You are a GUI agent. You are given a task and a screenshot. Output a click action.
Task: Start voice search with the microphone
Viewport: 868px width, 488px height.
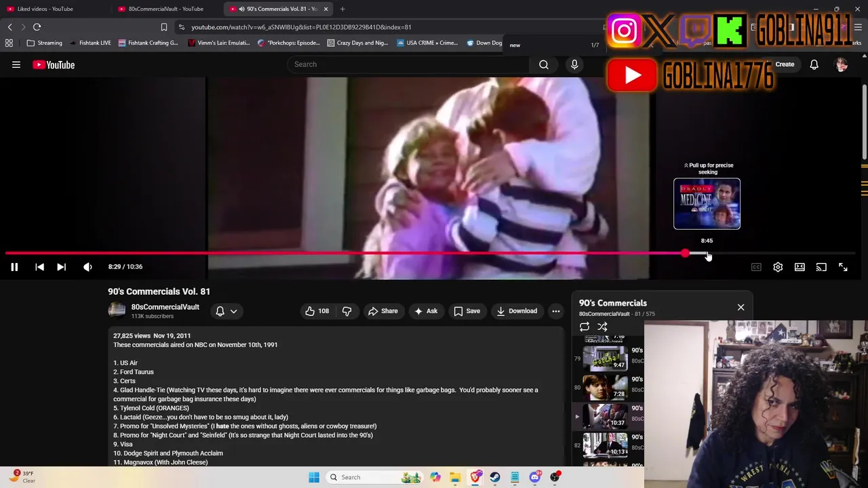[574, 64]
